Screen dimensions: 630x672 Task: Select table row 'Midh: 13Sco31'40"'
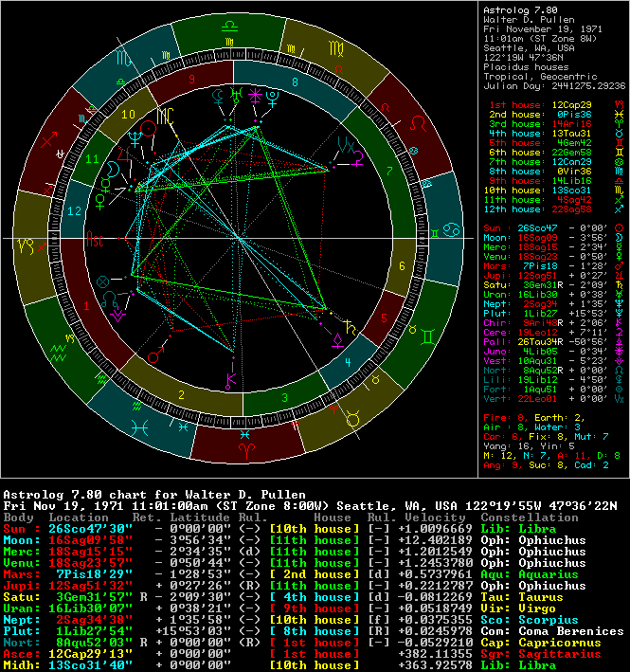point(279,665)
